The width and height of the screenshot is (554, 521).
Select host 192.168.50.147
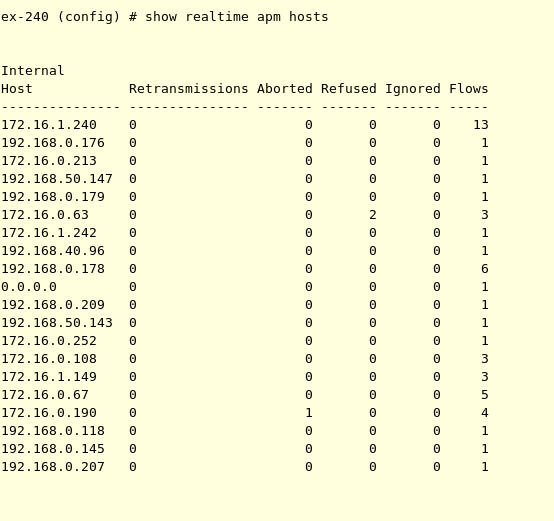57,179
